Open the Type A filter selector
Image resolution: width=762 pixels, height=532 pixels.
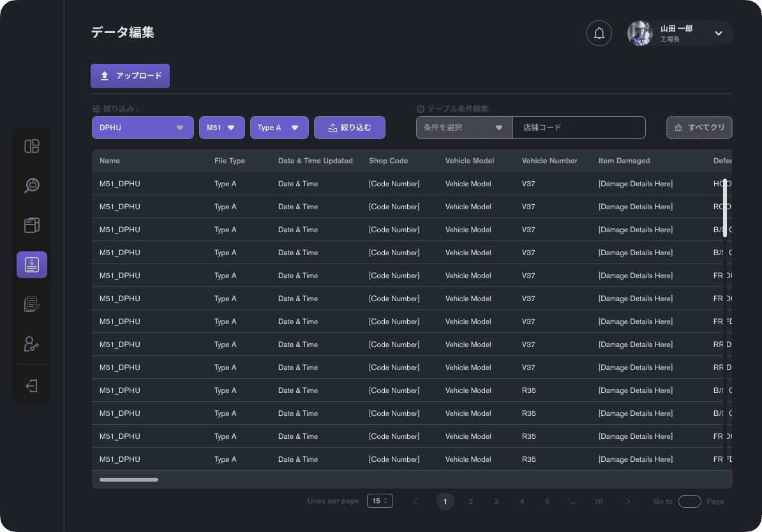[280, 128]
